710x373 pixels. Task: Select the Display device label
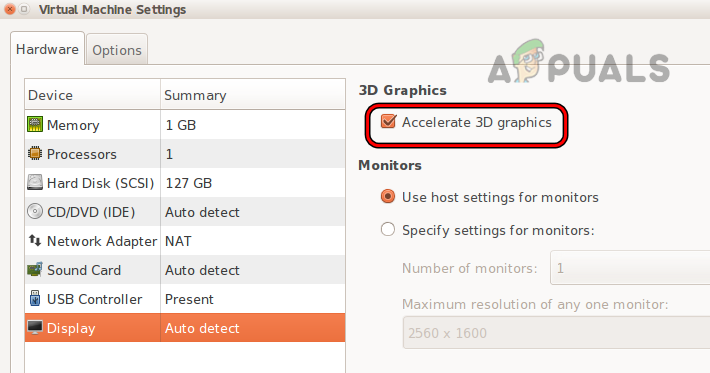pyautogui.click(x=71, y=328)
